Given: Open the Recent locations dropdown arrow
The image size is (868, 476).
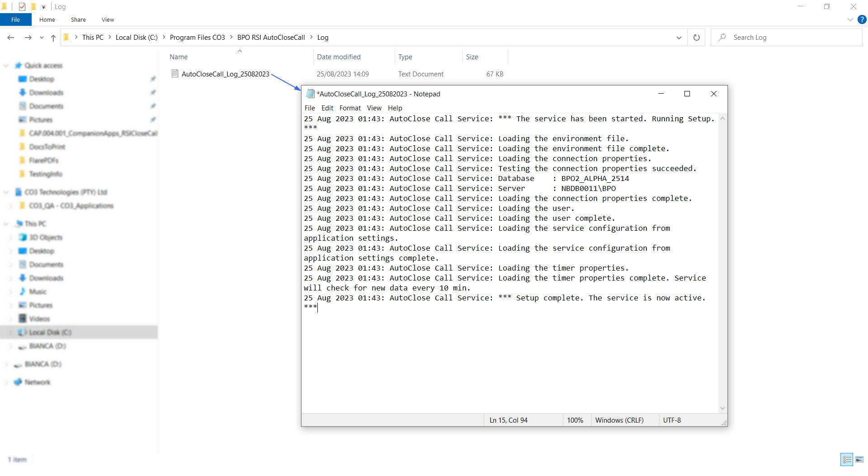Looking at the screenshot, I should (x=42, y=38).
